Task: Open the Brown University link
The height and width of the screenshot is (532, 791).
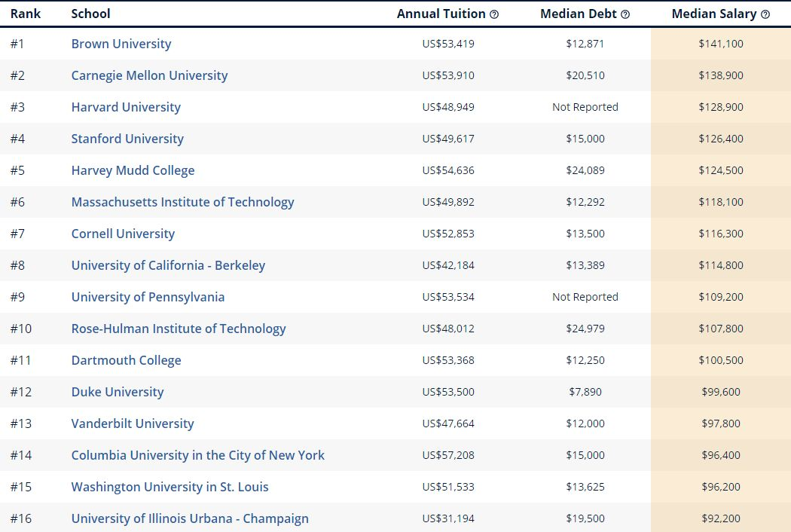Action: tap(121, 44)
